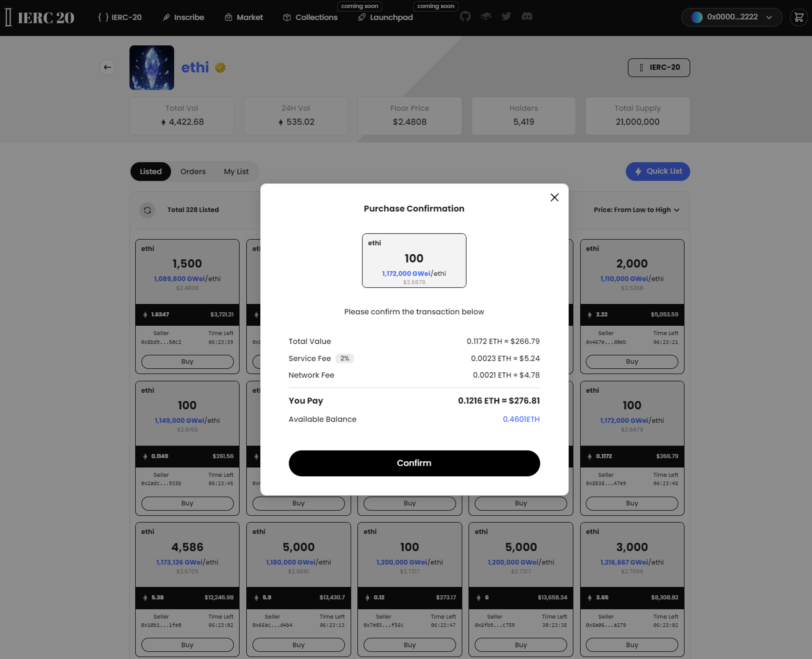Open the Price: From Low to High sort dropdown
The image size is (812, 659).
point(636,210)
